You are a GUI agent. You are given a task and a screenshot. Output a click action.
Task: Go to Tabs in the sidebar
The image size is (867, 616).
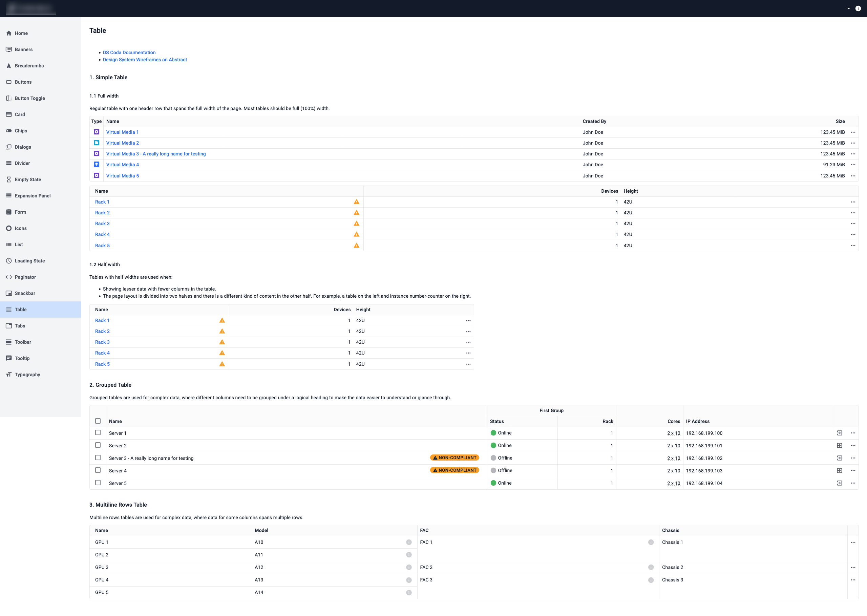pyautogui.click(x=20, y=326)
